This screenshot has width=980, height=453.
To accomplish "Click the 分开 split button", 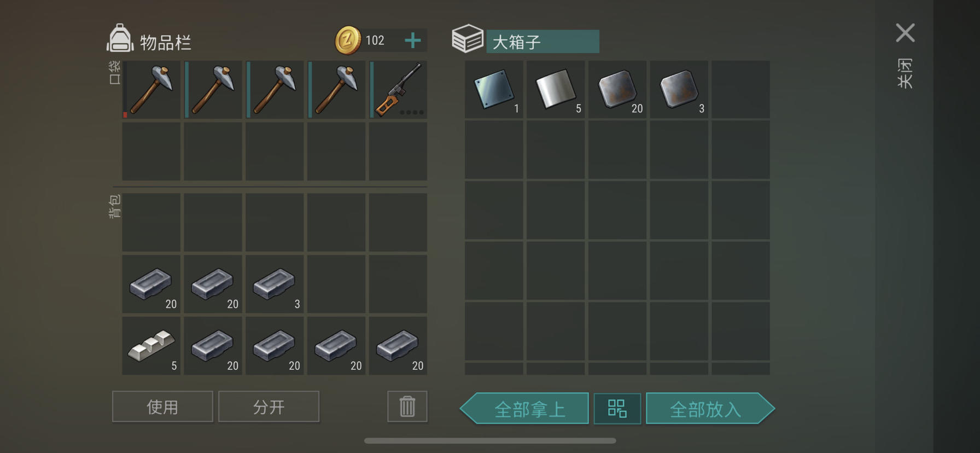I will (x=269, y=406).
